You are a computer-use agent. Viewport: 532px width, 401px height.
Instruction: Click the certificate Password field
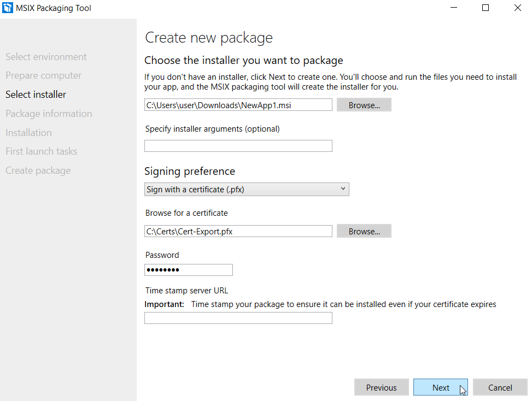click(189, 270)
